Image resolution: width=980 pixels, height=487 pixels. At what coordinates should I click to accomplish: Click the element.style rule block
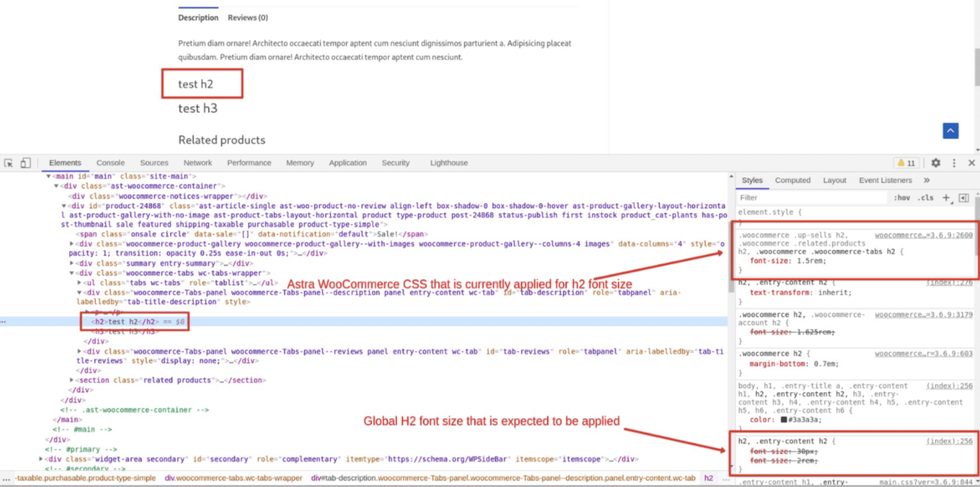[x=854, y=217]
